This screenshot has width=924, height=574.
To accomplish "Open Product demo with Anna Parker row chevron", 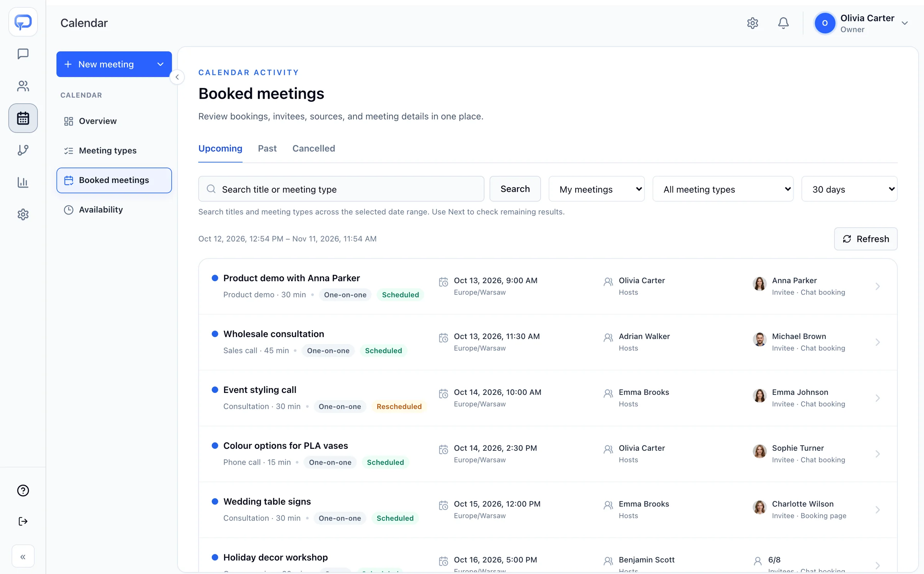I will (877, 286).
